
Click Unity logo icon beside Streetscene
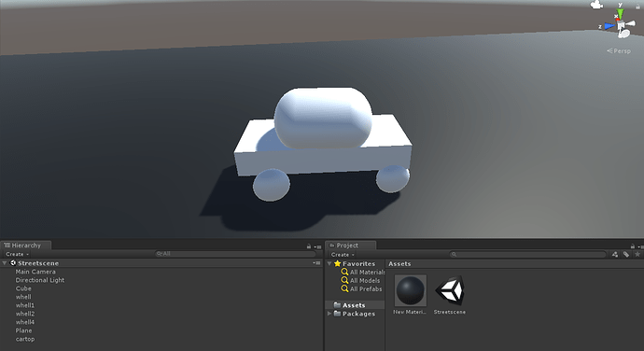point(13,263)
